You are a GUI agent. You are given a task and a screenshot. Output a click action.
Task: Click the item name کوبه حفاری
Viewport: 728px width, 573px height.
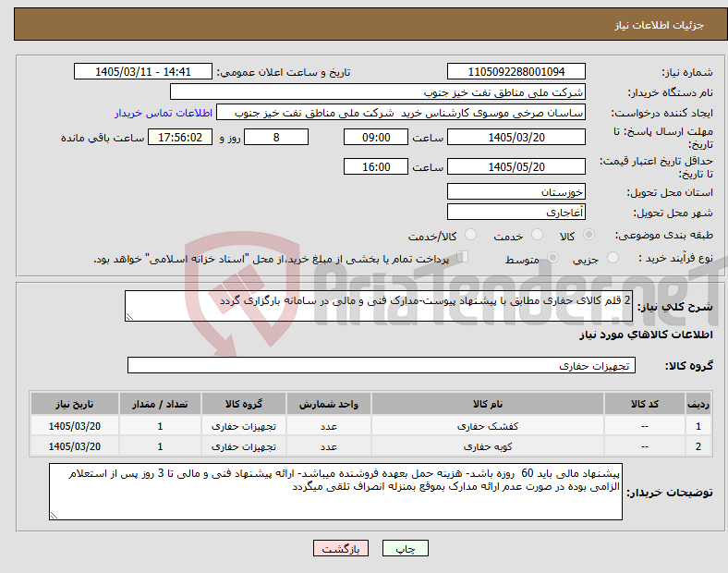(488, 446)
